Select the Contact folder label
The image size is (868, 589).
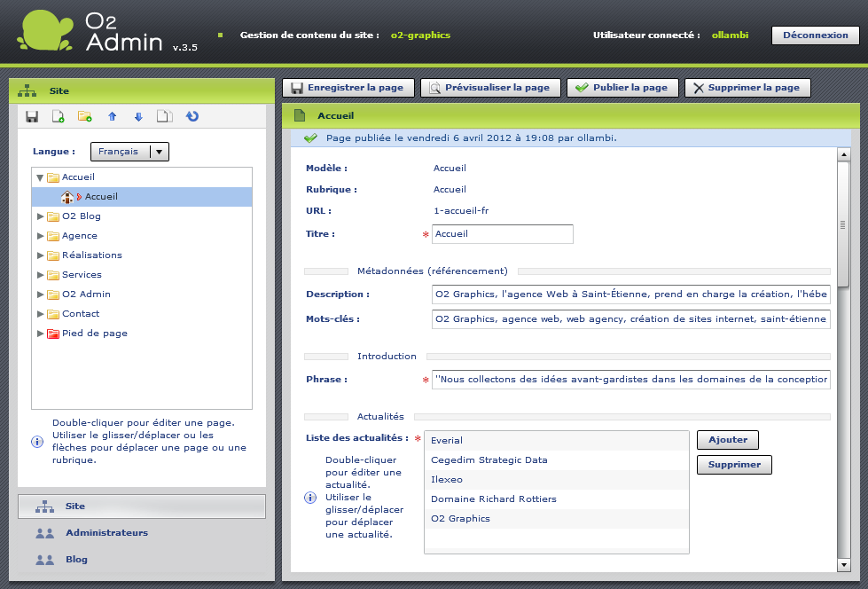(81, 314)
